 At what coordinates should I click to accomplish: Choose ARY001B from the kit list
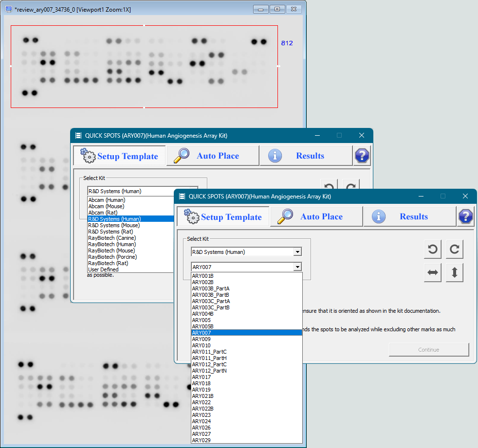point(247,276)
